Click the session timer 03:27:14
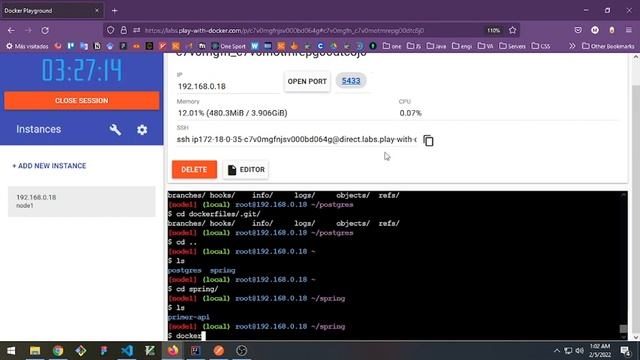The height and width of the screenshot is (360, 640). 82,70
